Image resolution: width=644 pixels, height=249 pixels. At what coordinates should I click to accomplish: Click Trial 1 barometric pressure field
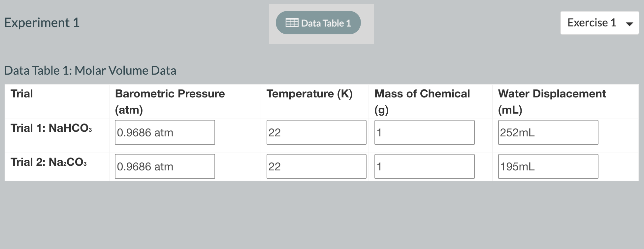pyautogui.click(x=165, y=132)
